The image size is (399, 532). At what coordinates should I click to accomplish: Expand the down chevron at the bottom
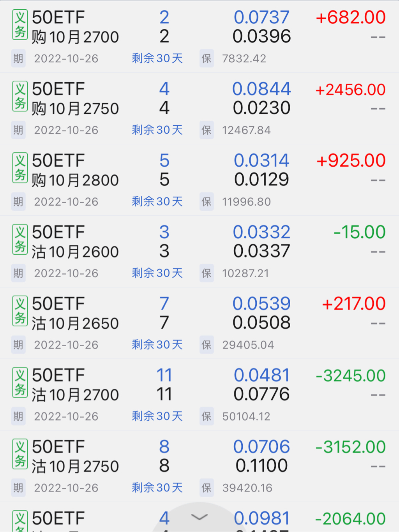pyautogui.click(x=199, y=517)
